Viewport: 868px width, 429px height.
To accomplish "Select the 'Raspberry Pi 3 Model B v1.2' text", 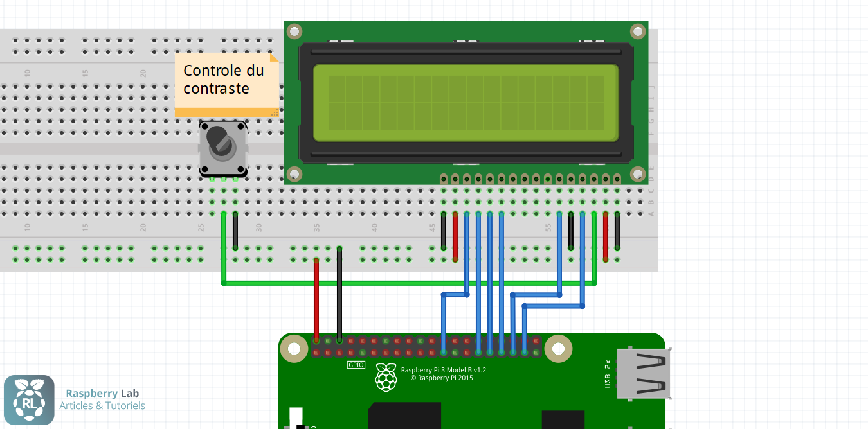I will [x=444, y=369].
